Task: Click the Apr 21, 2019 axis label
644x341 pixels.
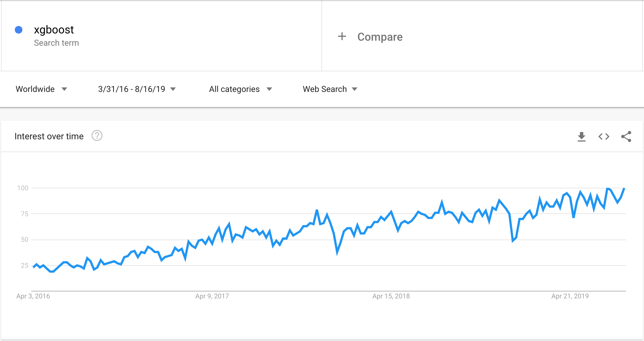Action: click(x=570, y=296)
